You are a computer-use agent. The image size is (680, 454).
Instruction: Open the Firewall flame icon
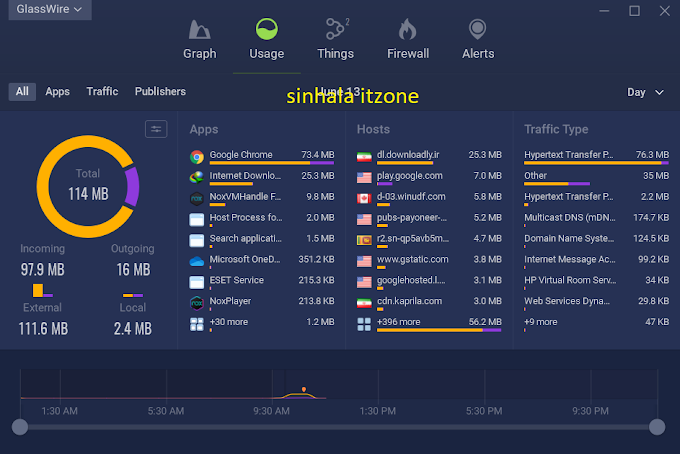click(407, 29)
